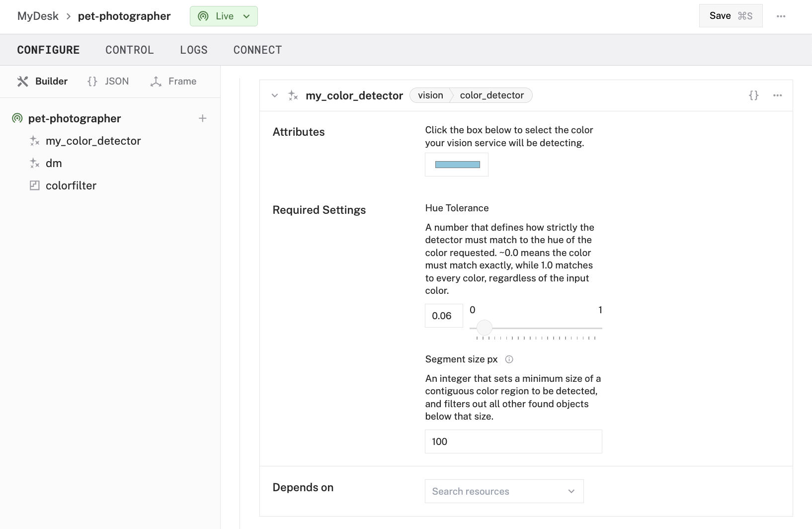Open my_color_detector card options ellipsis
The width and height of the screenshot is (812, 529).
coord(777,95)
